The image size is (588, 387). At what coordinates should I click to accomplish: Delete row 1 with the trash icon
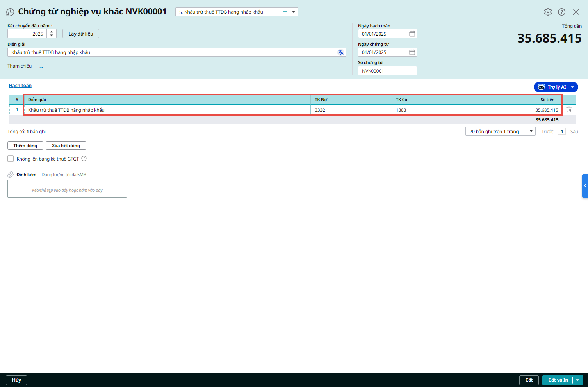[569, 110]
